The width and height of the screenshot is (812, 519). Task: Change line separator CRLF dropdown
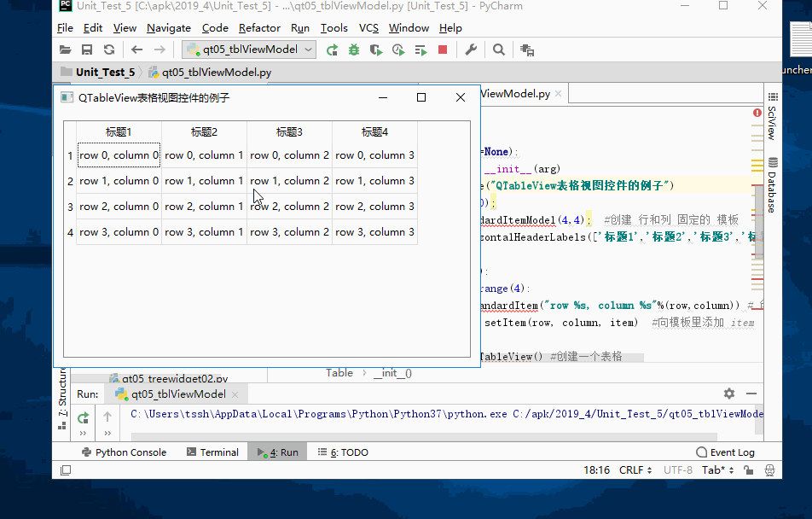click(635, 469)
